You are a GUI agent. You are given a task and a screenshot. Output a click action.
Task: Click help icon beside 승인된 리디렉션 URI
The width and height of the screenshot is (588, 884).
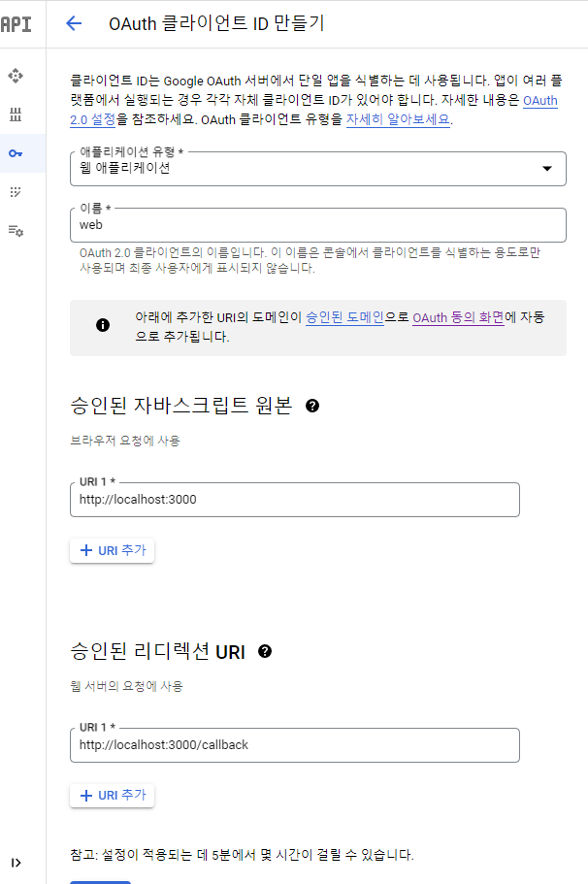tap(265, 651)
